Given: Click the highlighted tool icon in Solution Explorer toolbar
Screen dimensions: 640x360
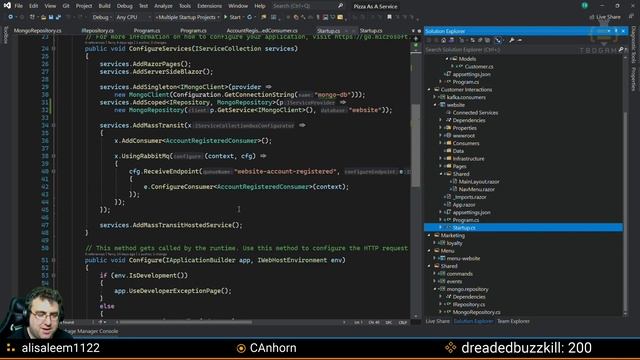Looking at the screenshot, I should [x=498, y=40].
